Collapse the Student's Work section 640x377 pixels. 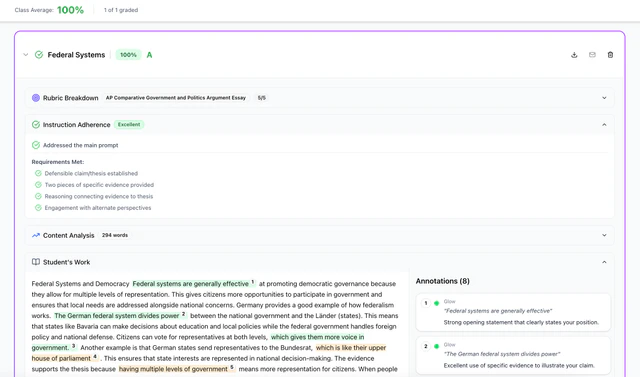click(x=604, y=262)
